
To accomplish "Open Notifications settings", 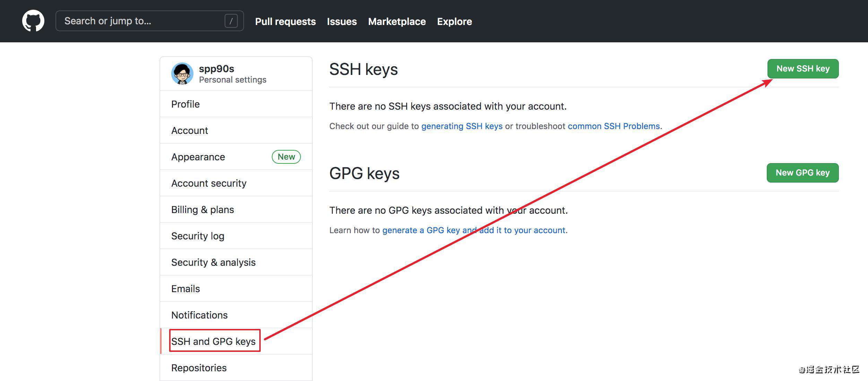I will coord(236,315).
